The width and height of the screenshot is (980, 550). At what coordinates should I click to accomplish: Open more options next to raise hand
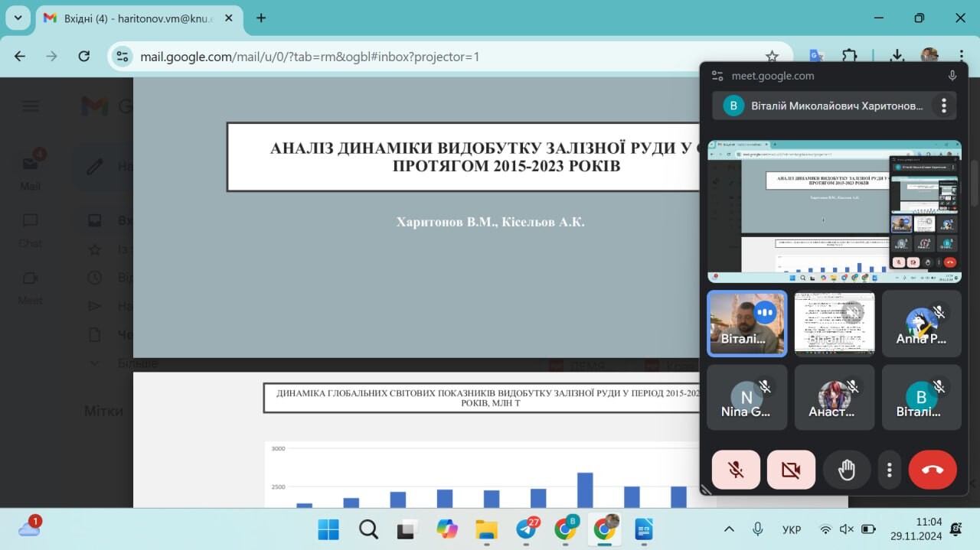point(889,469)
